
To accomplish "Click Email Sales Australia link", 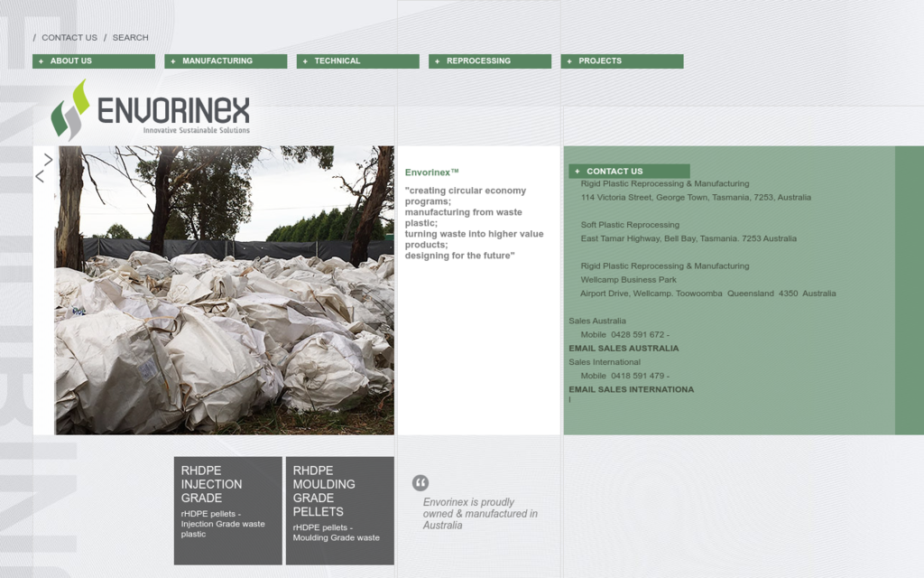I will tap(624, 348).
